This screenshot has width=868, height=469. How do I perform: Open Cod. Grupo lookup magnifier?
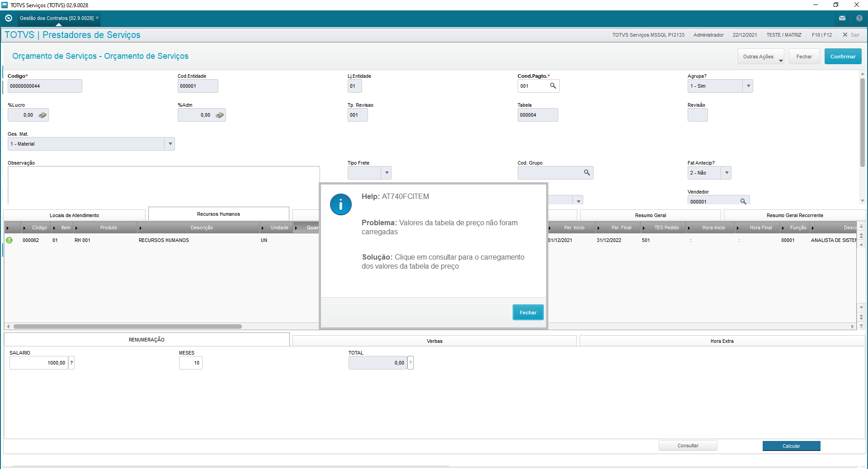click(x=587, y=173)
